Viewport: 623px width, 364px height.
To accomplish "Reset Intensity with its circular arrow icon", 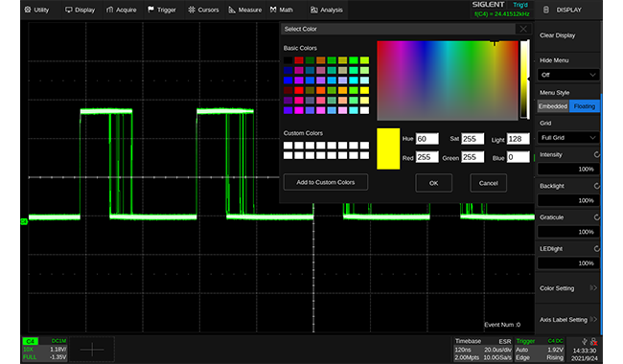I will click(x=596, y=154).
